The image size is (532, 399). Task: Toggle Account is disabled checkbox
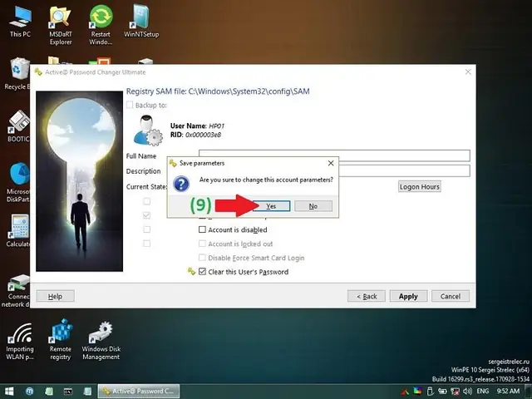tap(202, 229)
